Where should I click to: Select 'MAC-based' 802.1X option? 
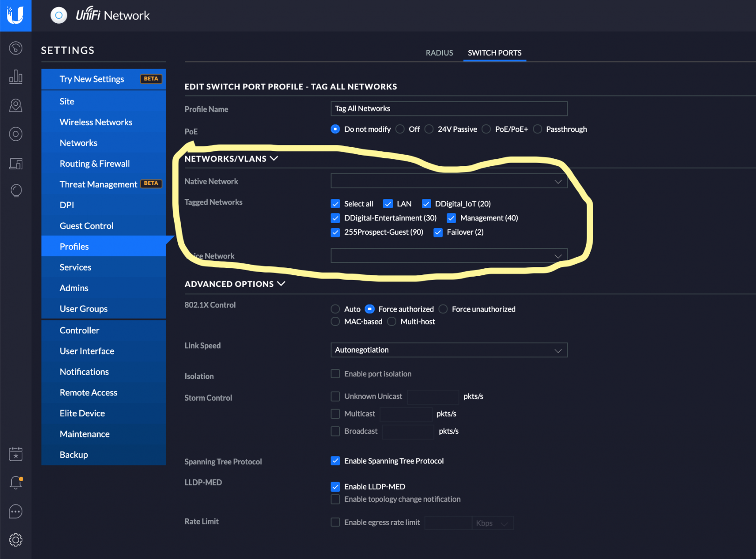335,321
